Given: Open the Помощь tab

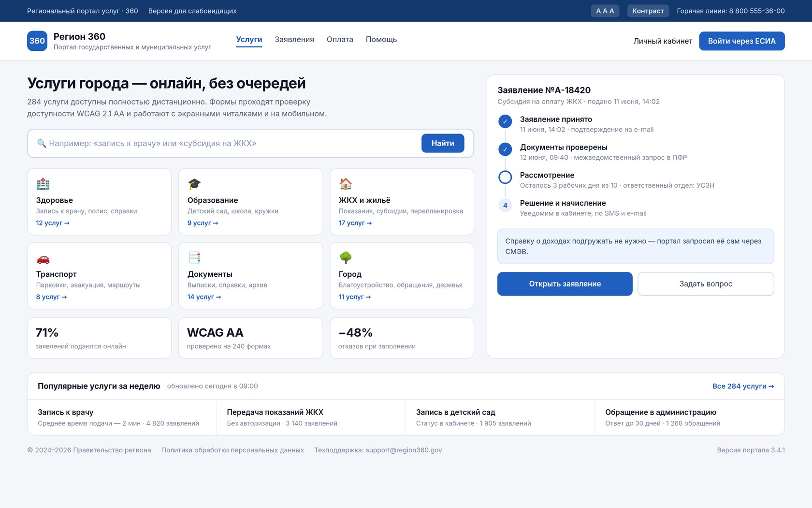Looking at the screenshot, I should [381, 40].
